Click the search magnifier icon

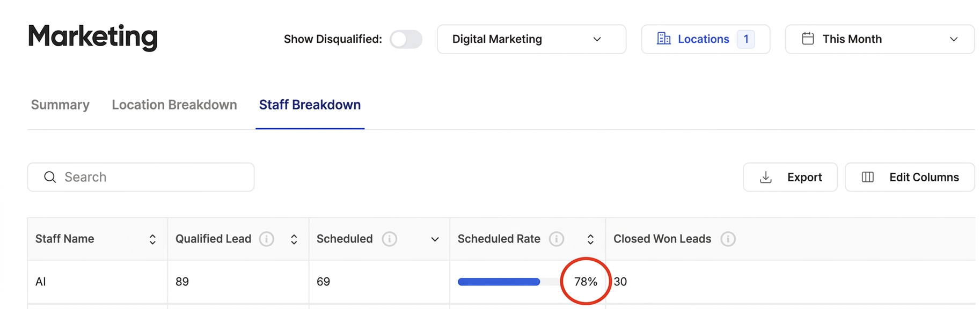(50, 177)
